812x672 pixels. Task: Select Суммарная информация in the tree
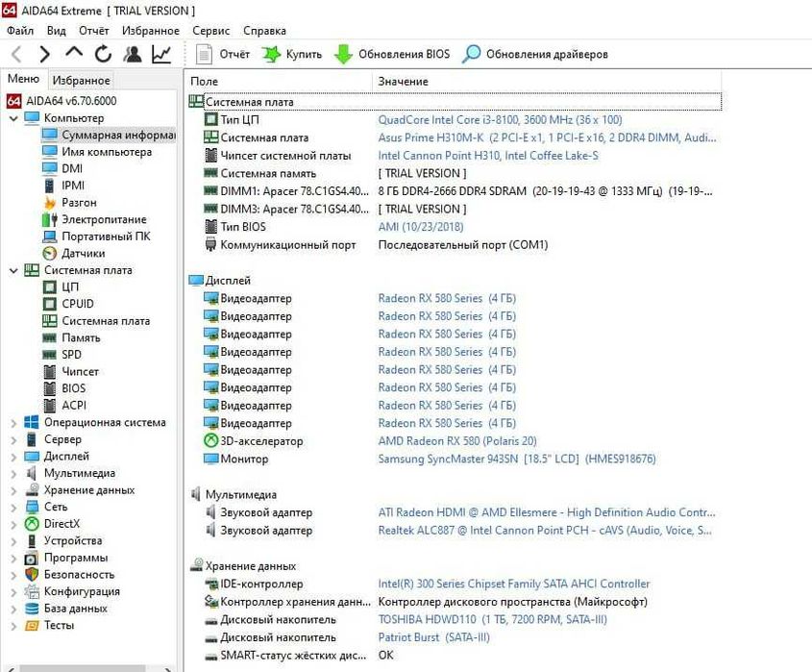click(x=109, y=135)
